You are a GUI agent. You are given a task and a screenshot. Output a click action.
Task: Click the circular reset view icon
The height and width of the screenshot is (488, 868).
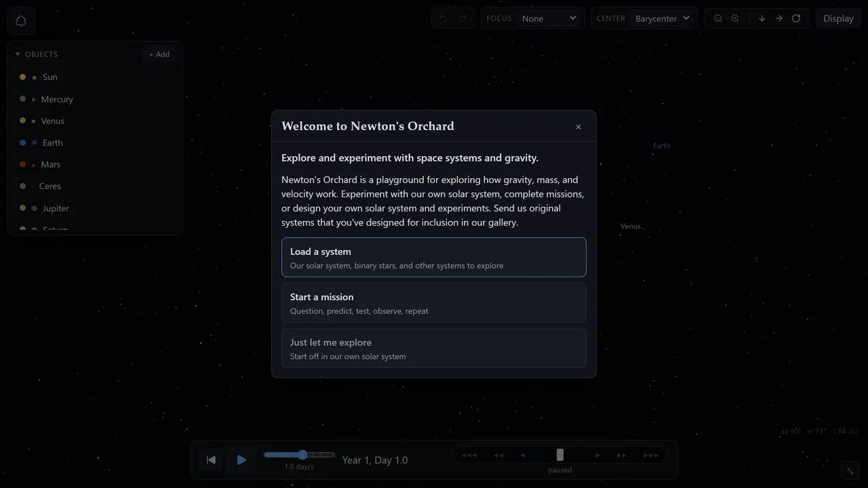(796, 18)
